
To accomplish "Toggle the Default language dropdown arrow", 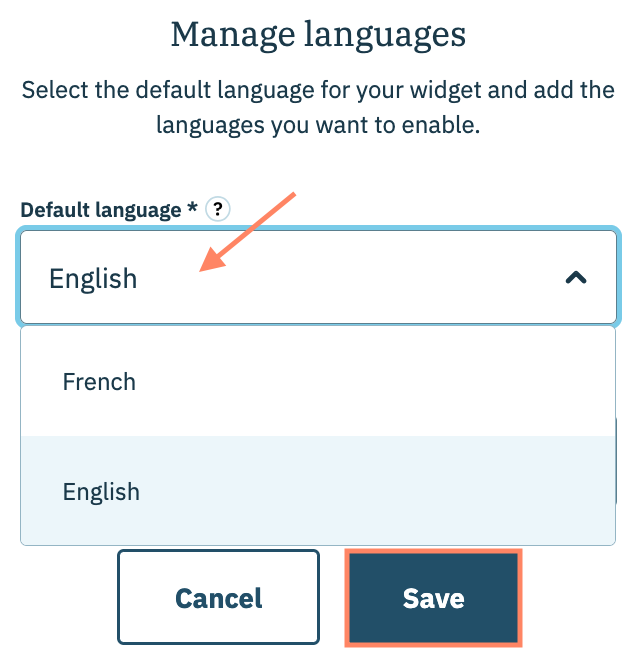I will point(576,278).
